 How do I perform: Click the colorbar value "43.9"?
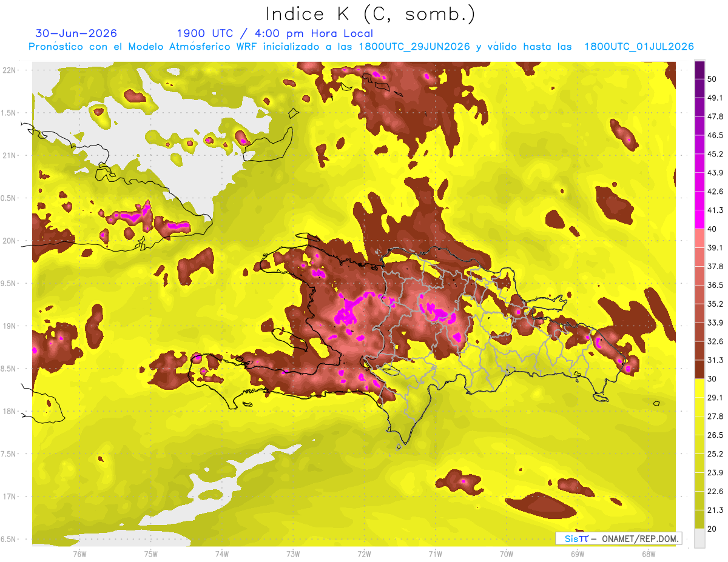(x=715, y=173)
